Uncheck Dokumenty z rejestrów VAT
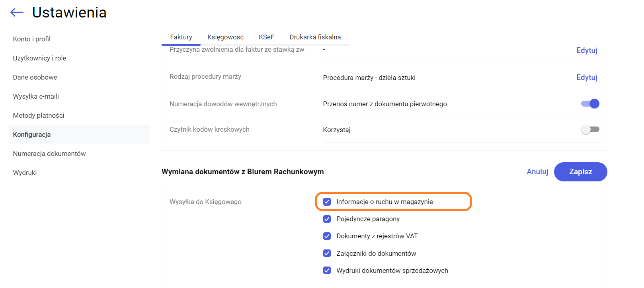Viewport: 644px width, 288px height. tap(327, 236)
